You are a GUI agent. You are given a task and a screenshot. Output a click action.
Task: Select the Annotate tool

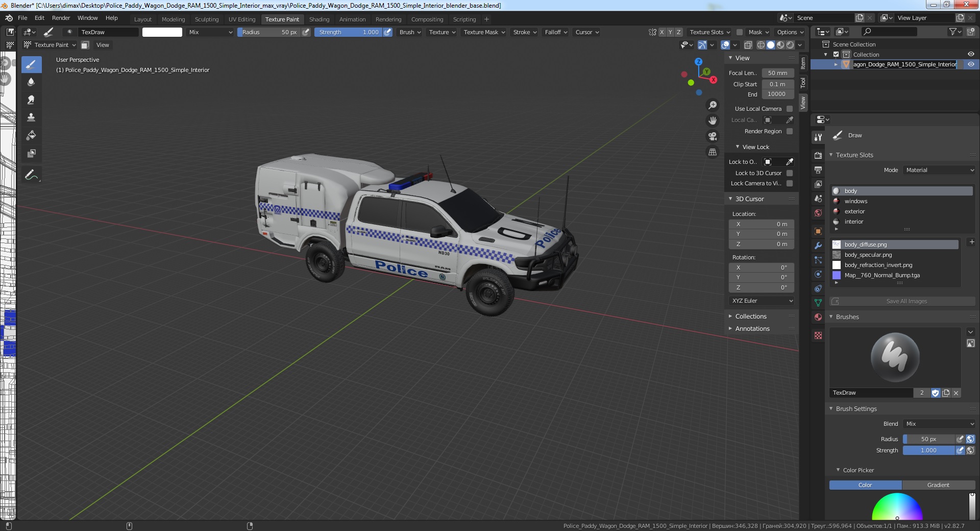[31, 175]
